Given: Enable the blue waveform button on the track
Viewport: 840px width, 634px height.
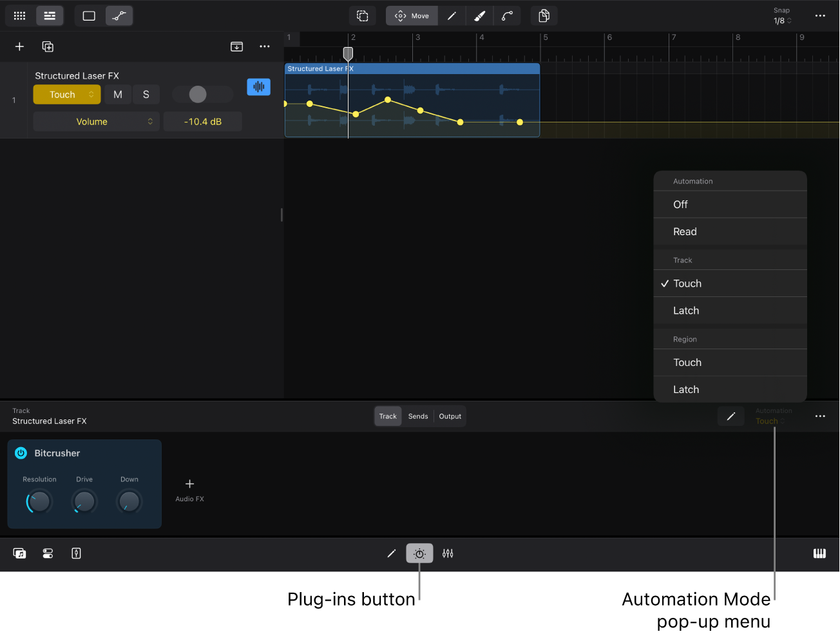Looking at the screenshot, I should point(258,86).
